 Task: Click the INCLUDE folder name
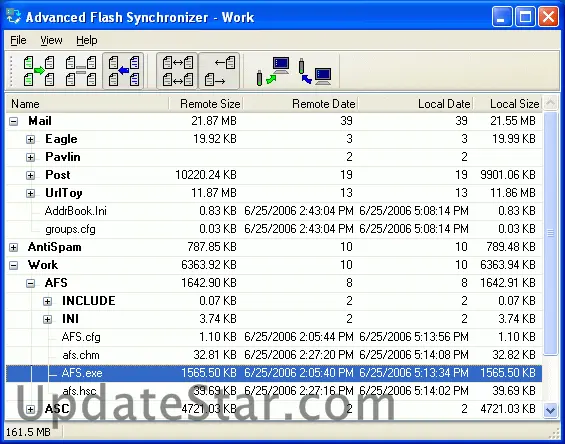tap(89, 301)
